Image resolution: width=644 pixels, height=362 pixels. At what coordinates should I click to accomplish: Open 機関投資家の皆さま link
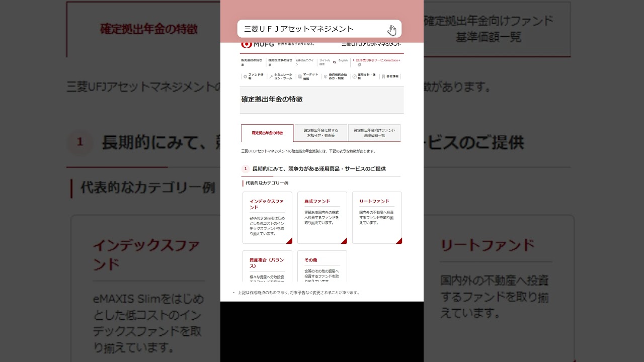point(280,62)
